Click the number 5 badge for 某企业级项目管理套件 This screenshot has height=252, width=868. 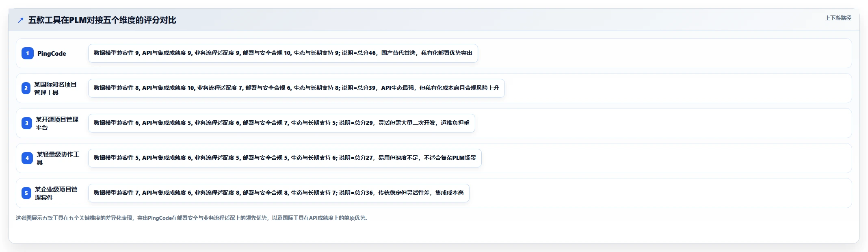coord(26,193)
